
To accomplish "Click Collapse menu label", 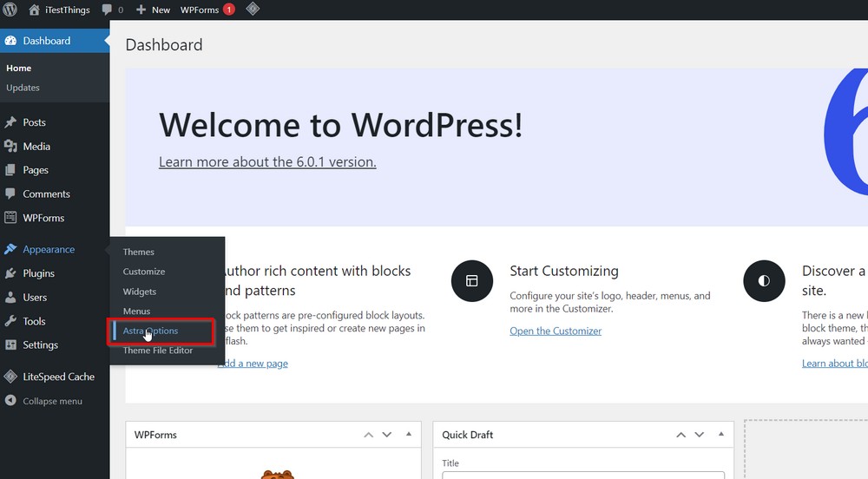I will (x=53, y=401).
